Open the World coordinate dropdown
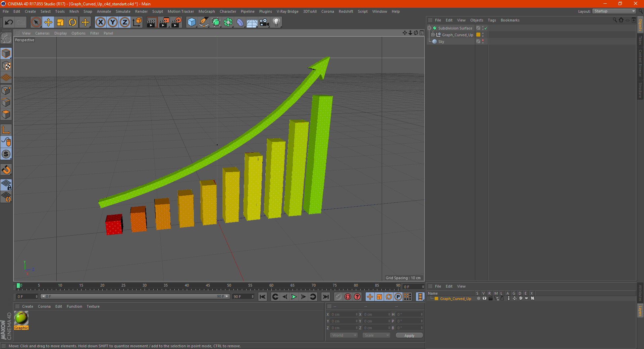 344,335
